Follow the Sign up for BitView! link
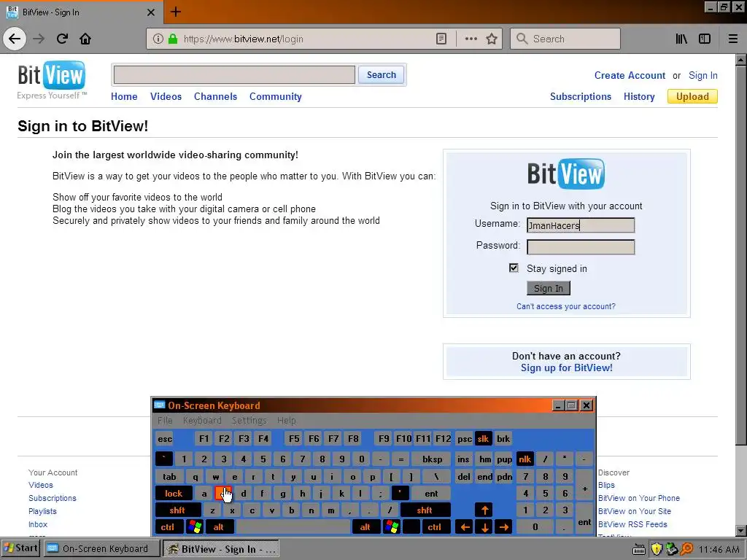The height and width of the screenshot is (560, 747). coord(566,367)
